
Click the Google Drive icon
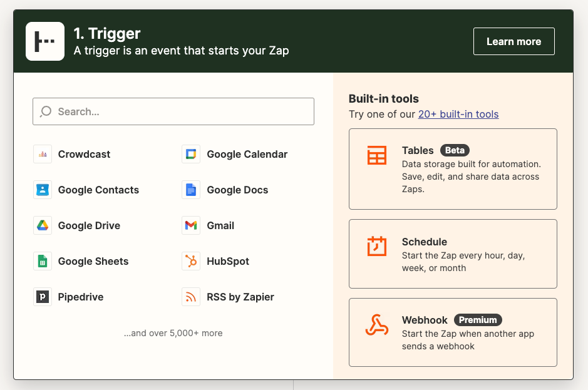pyautogui.click(x=43, y=225)
